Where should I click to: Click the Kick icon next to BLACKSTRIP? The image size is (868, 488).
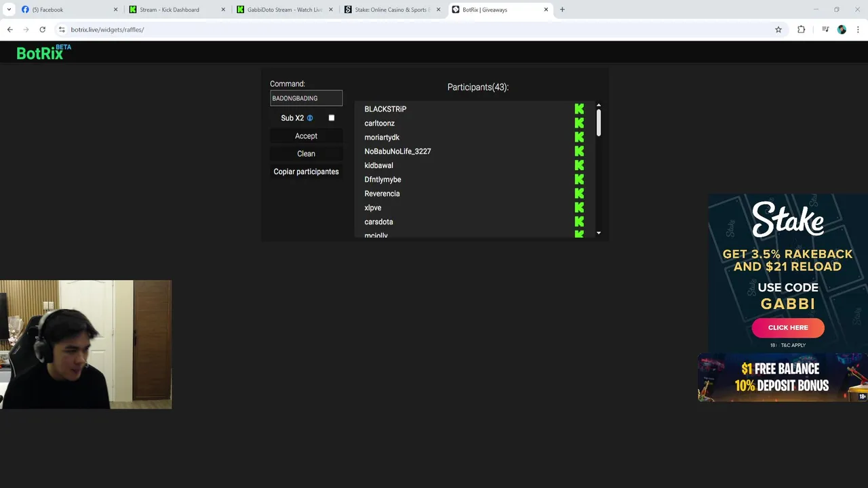579,109
